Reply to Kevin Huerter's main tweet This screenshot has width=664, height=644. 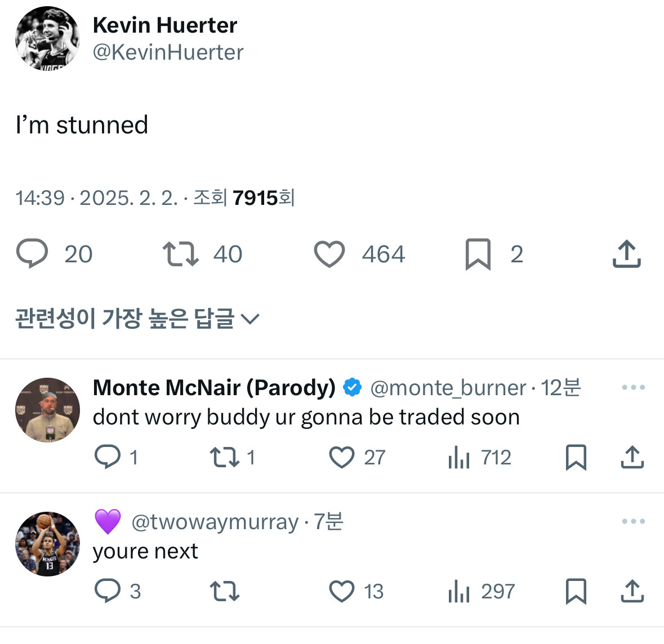33,254
